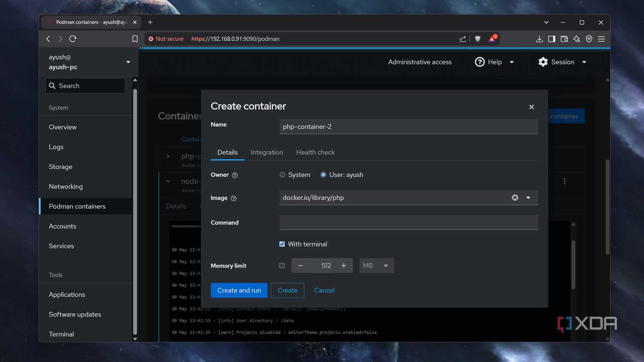Reload the page with the refresh icon

(x=73, y=39)
